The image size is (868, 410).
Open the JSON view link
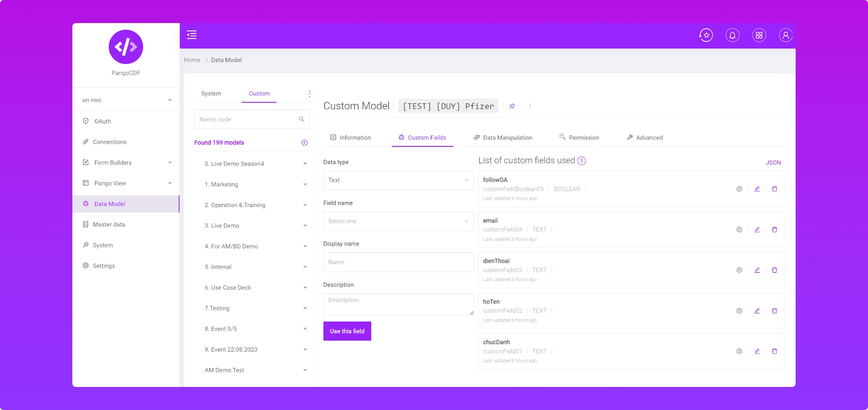773,163
